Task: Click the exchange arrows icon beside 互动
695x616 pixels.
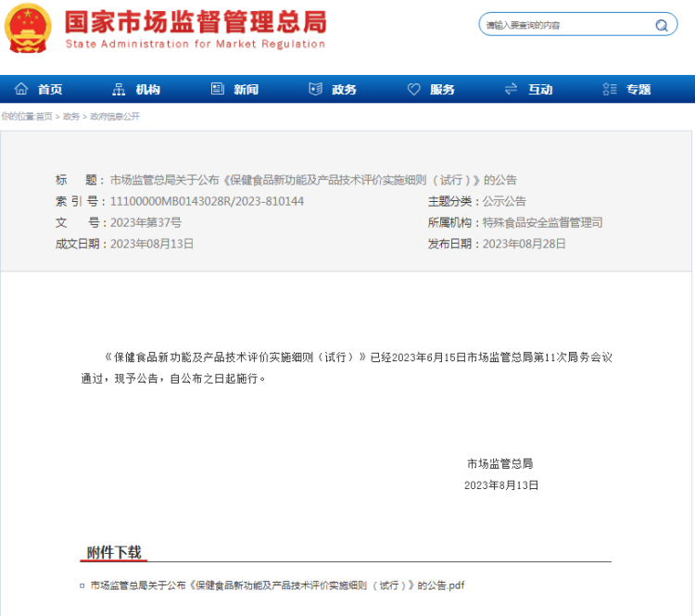Action: coord(511,89)
